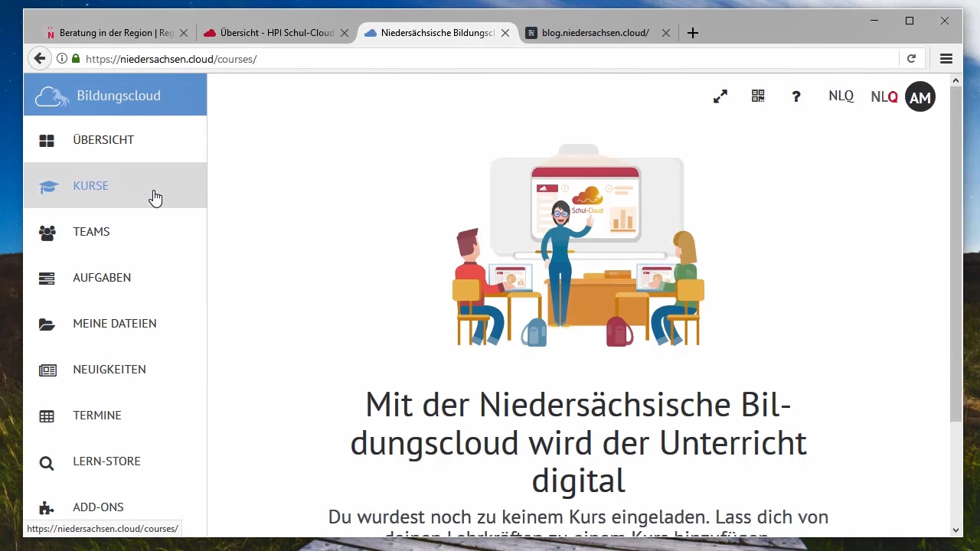Open MEINE DATEIEN in the sidebar

coord(115,323)
